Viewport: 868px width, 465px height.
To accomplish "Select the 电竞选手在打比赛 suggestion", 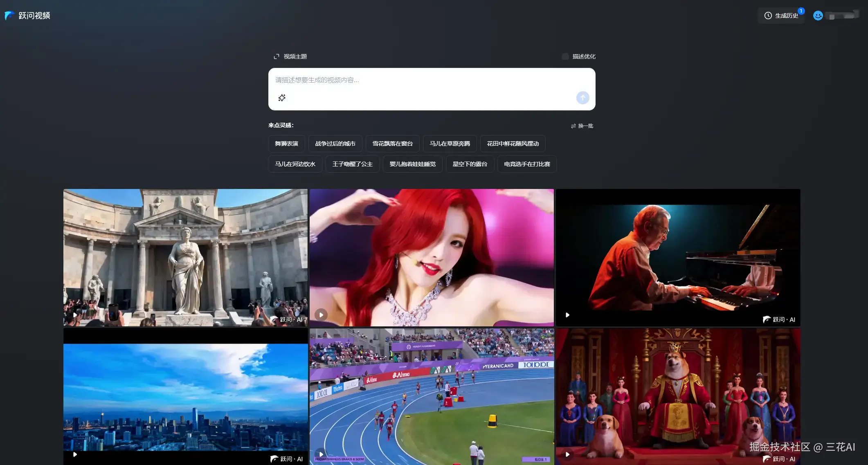I will [x=527, y=164].
